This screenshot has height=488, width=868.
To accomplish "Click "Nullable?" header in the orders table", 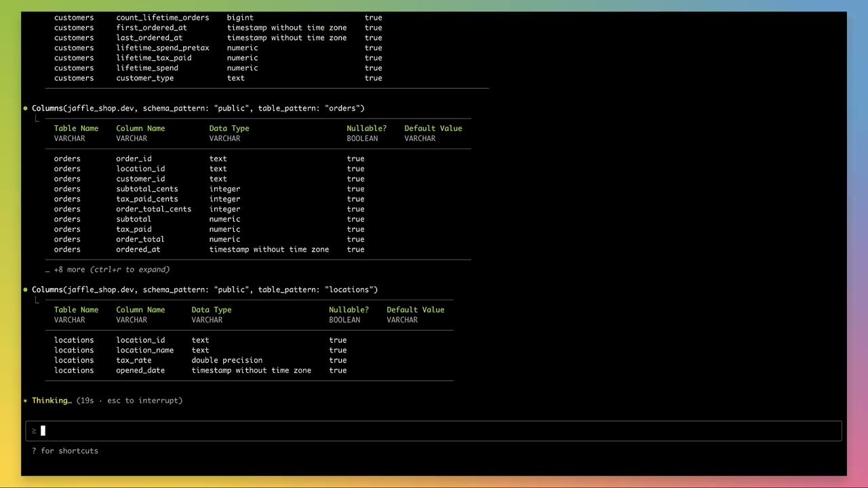I will [366, 128].
